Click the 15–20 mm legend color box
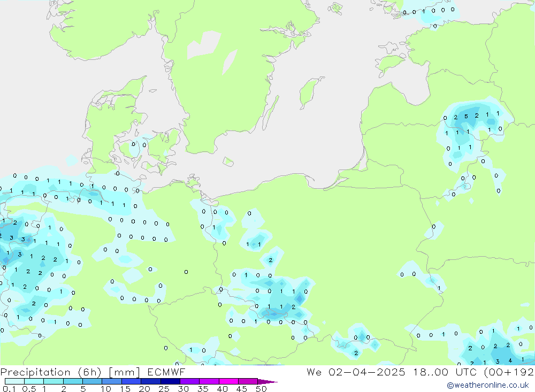This screenshot has width=535, height=392. click(x=132, y=381)
